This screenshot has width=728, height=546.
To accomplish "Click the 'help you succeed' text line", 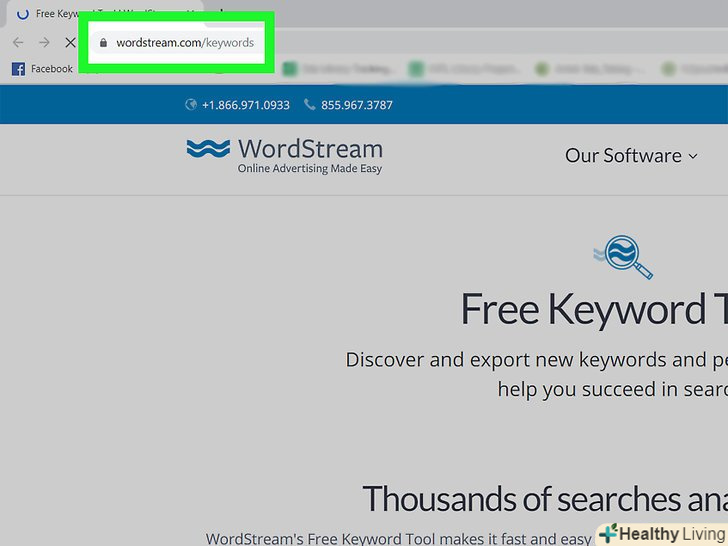I will 612,389.
